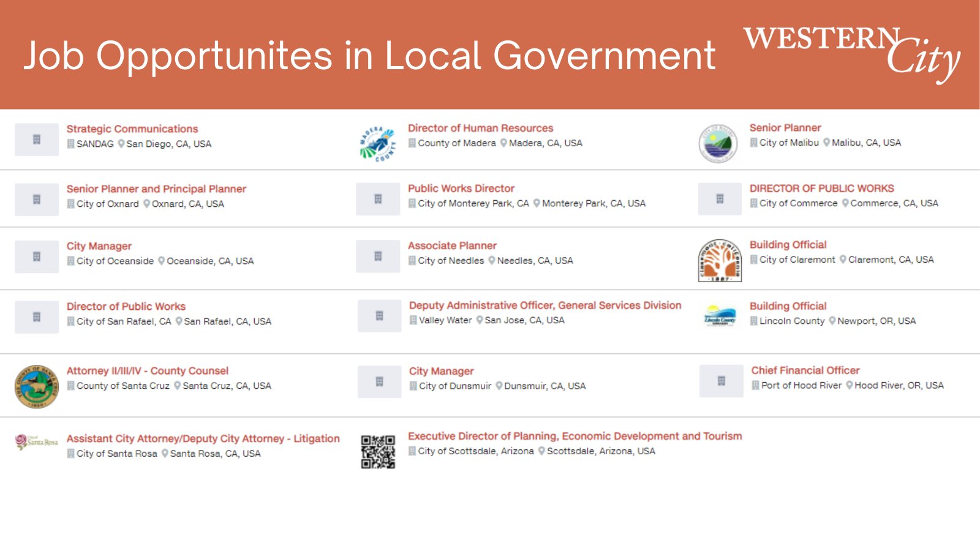Screen dimensions: 980x551
Task: Click placeholder icon beside Public Works Director
Action: (378, 199)
